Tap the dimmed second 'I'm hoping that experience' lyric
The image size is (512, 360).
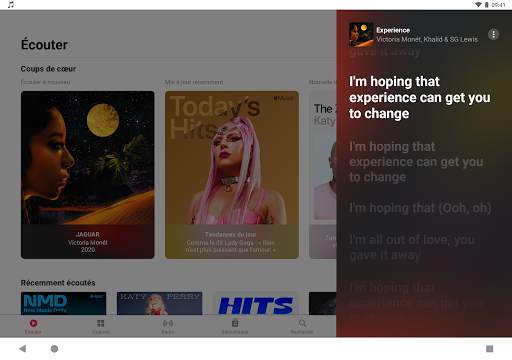click(416, 162)
